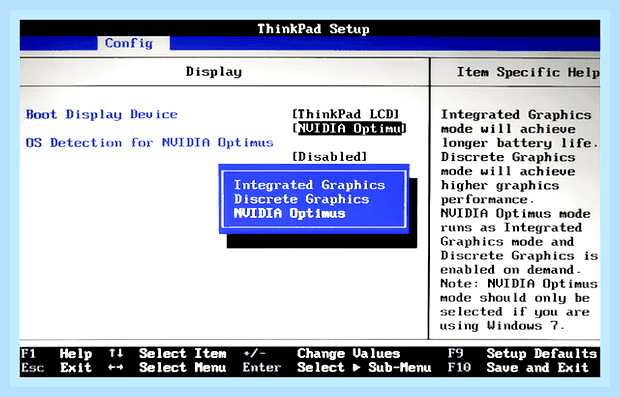
Task: Click the Enter key hint in footer
Action: 262,367
